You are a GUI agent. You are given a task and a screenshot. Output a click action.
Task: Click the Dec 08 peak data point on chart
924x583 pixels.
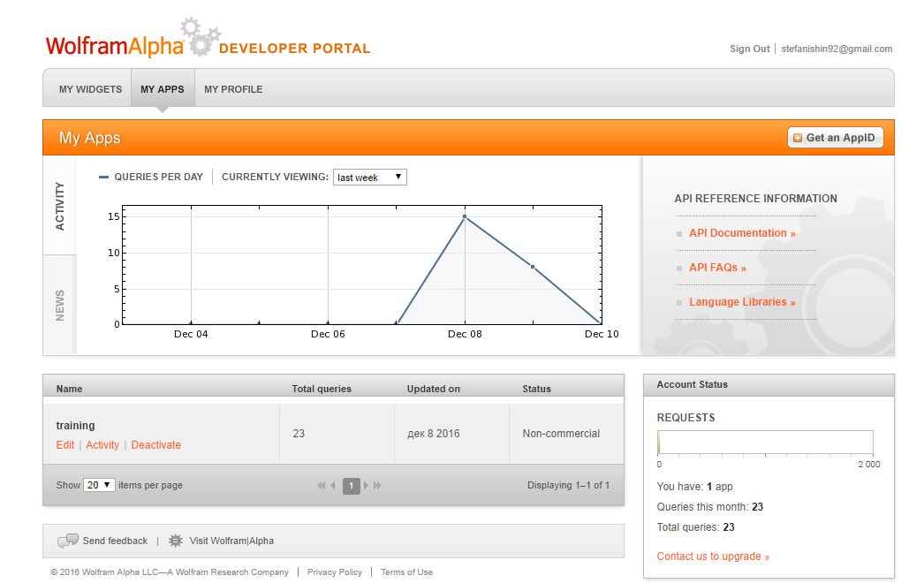465,217
